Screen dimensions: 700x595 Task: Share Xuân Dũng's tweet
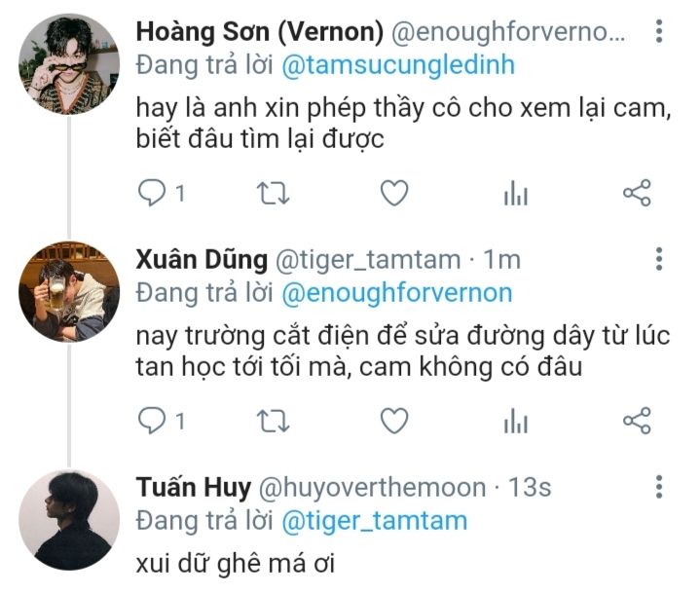pyautogui.click(x=636, y=421)
